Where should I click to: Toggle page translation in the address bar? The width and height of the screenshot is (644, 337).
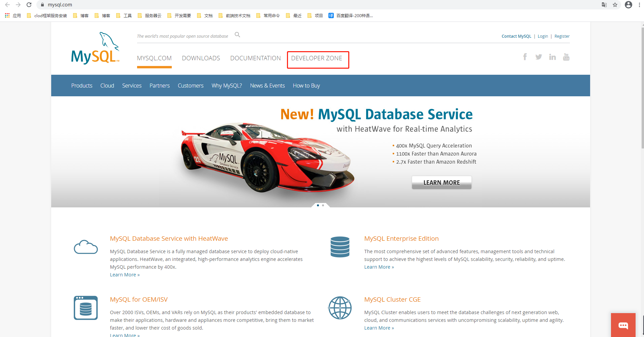coord(604,5)
